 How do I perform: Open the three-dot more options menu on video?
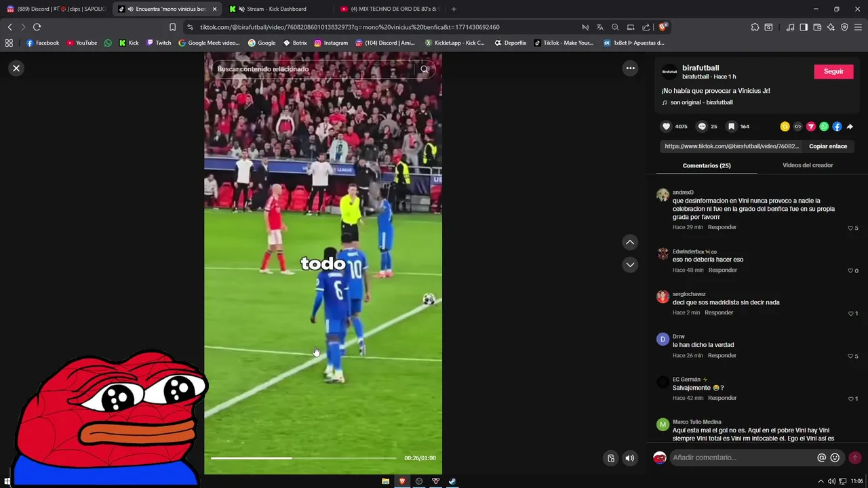pyautogui.click(x=630, y=68)
